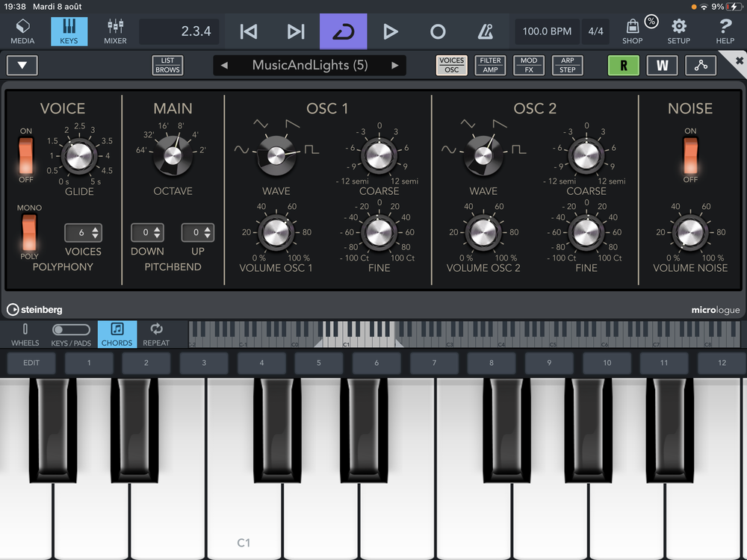This screenshot has height=560, width=747.
Task: Open Setup gear settings
Action: coord(679,31)
